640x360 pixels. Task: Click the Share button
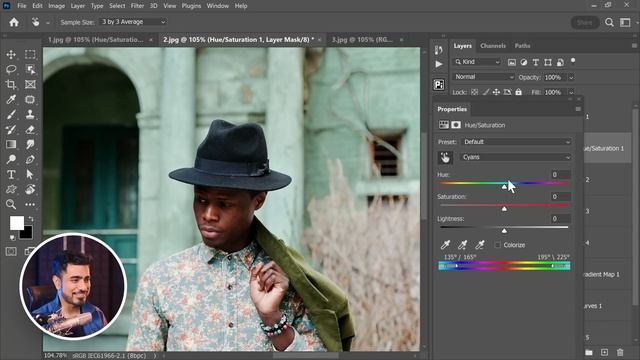click(584, 22)
